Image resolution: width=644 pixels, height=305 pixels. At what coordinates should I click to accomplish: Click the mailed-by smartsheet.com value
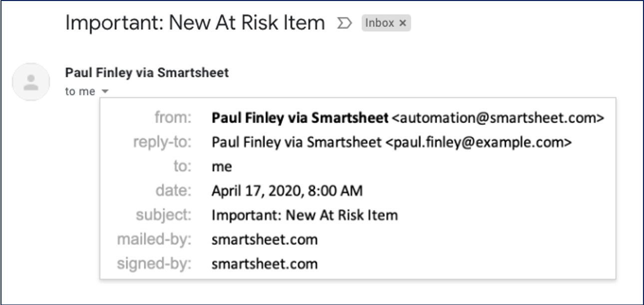click(x=265, y=239)
